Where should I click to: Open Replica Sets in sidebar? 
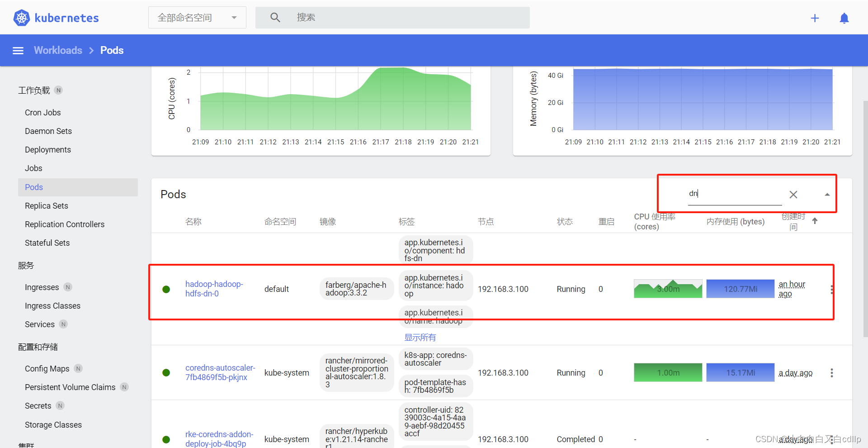pos(47,206)
